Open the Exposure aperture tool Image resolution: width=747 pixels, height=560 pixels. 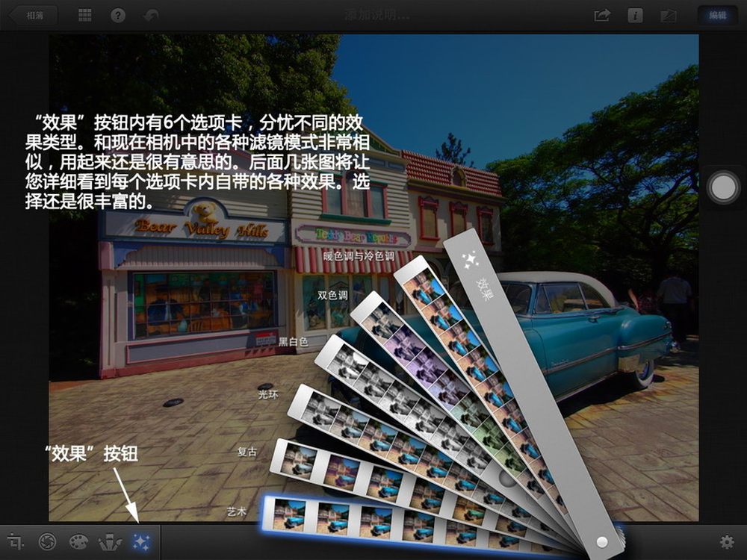point(48,542)
